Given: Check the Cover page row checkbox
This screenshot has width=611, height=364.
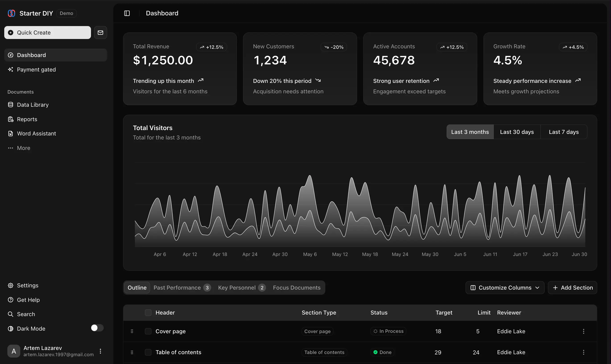Looking at the screenshot, I should point(148,331).
